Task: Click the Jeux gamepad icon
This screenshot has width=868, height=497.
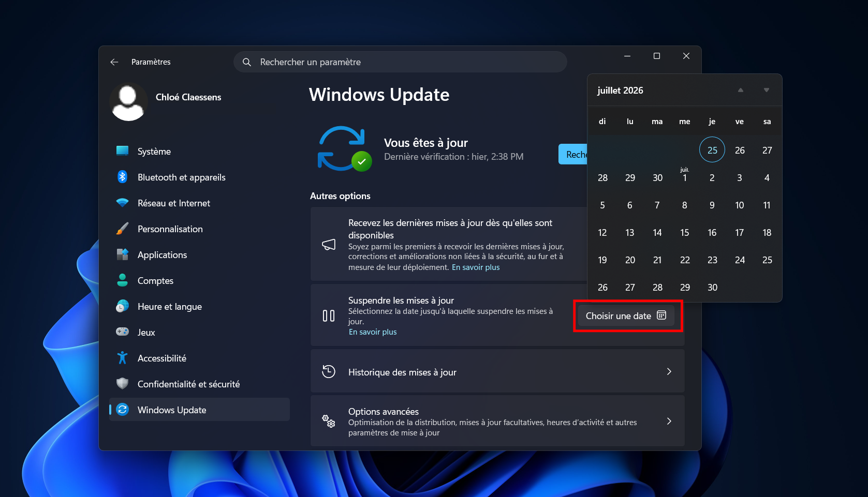Action: click(x=123, y=332)
